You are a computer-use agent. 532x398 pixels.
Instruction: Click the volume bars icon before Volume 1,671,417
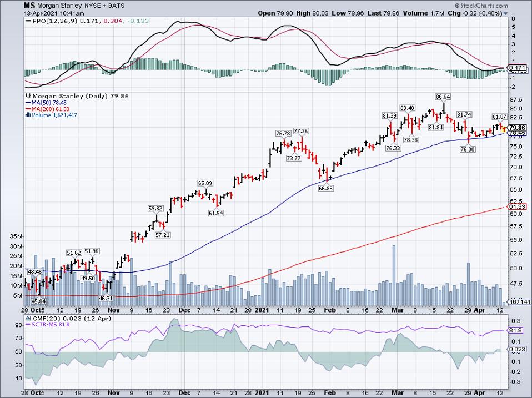point(28,115)
